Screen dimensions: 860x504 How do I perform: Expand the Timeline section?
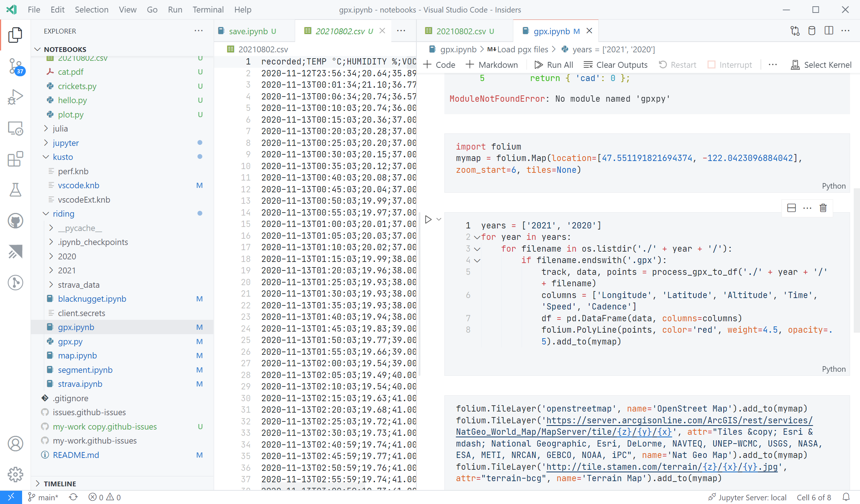tap(60, 484)
